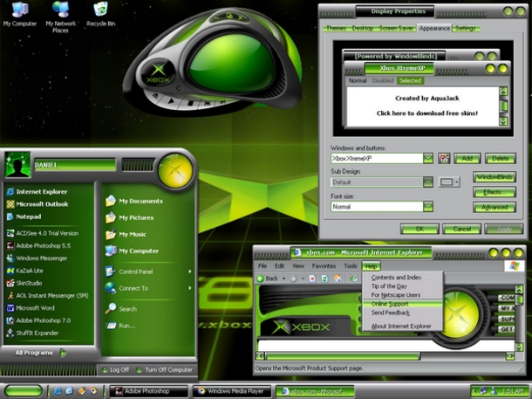Image resolution: width=532 pixels, height=399 pixels.
Task: Open WindowBlinds configuration button
Action: pos(494,177)
